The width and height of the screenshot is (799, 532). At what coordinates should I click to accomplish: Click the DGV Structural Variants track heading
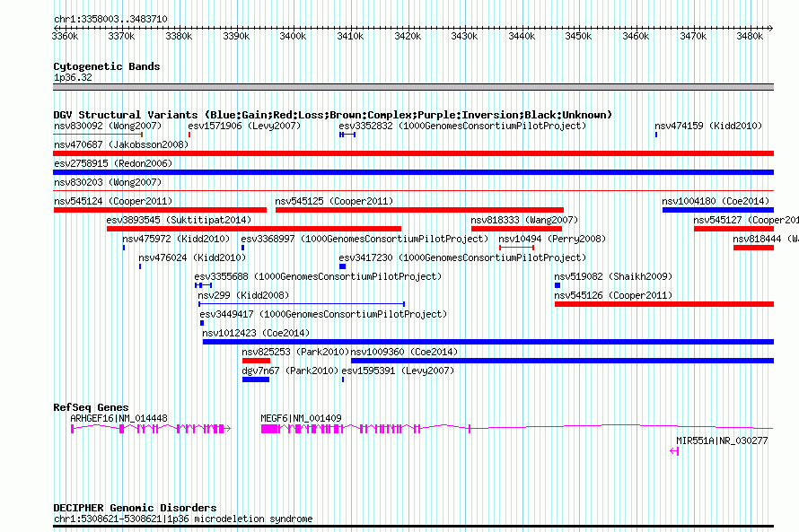coord(333,115)
